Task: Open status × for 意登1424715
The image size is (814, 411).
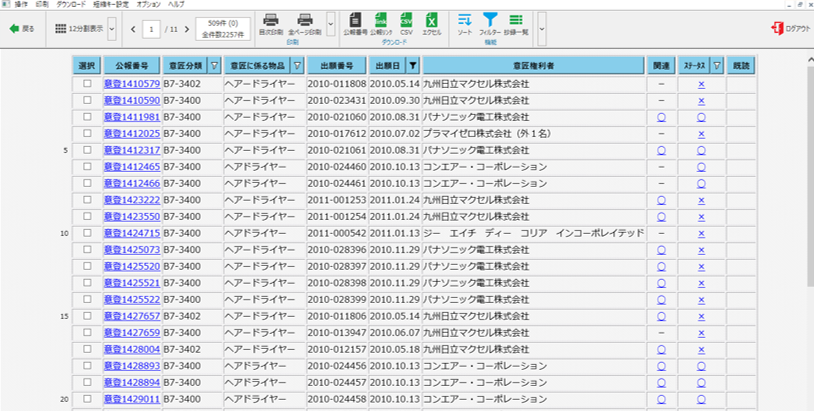Action: point(701,234)
